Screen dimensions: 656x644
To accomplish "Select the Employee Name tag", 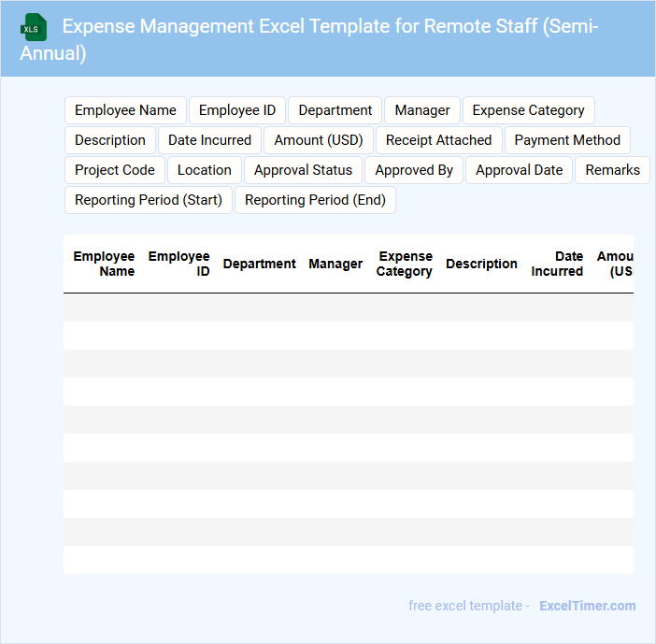I will pyautogui.click(x=125, y=110).
